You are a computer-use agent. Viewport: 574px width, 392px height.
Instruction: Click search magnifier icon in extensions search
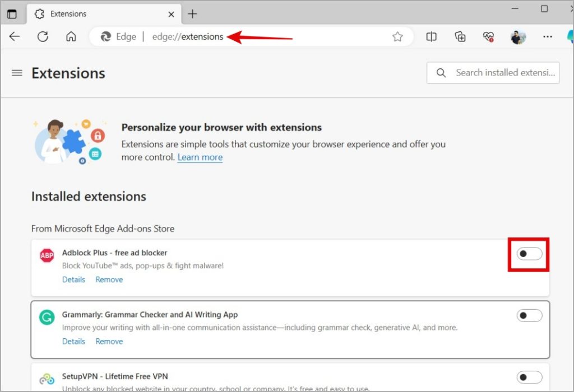(441, 73)
